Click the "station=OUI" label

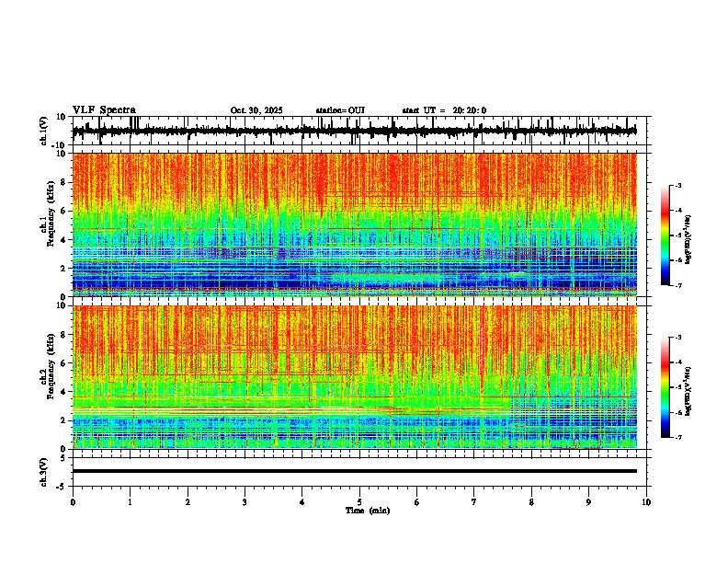pos(340,110)
